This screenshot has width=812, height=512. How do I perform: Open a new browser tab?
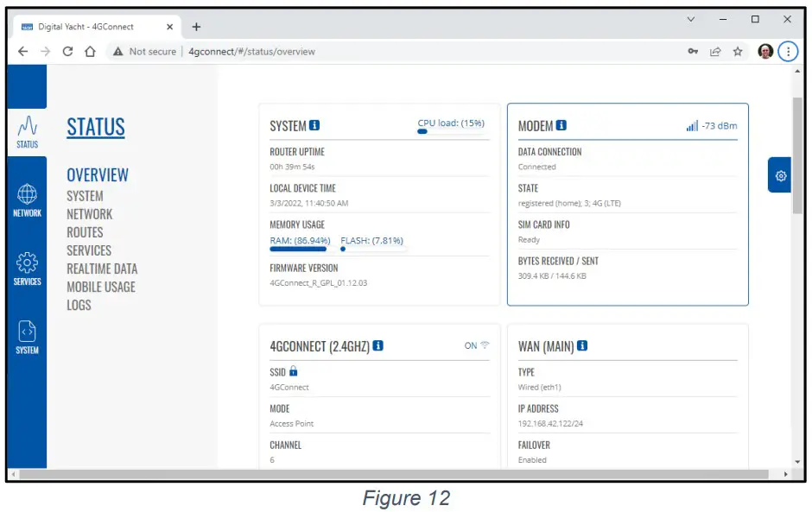click(196, 27)
